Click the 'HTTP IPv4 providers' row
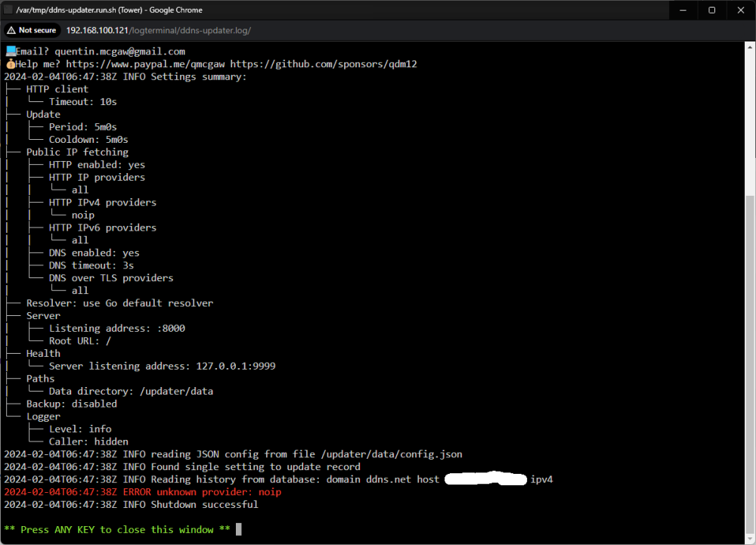This screenshot has width=756, height=545. click(x=103, y=203)
